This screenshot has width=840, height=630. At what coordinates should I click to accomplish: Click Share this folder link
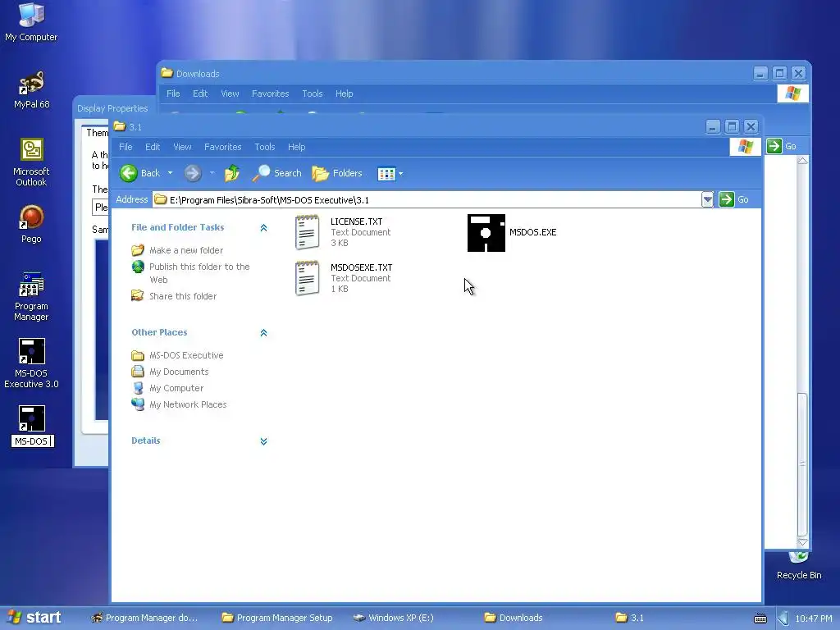183,296
